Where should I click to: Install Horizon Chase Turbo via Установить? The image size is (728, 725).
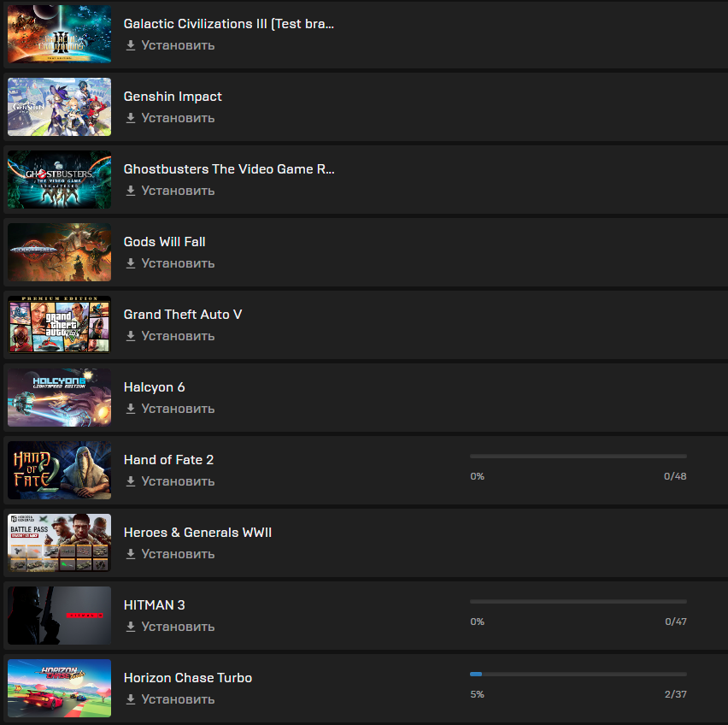point(178,699)
